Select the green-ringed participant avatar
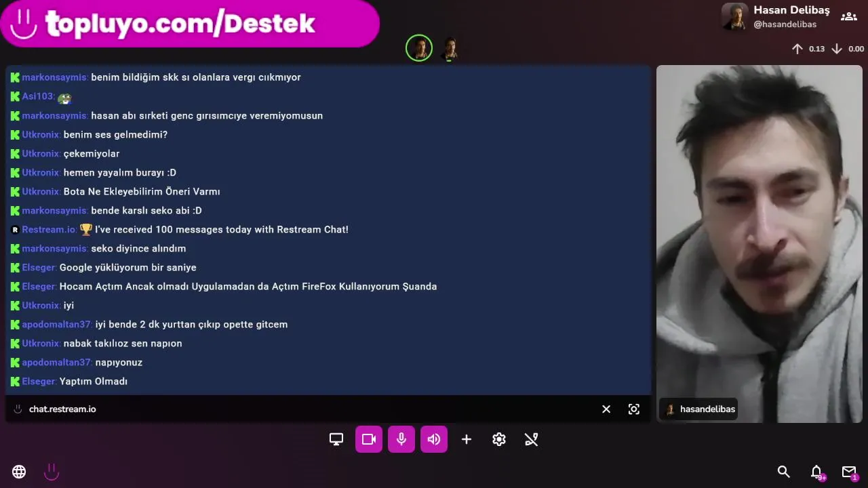The image size is (868, 488). pos(419,48)
